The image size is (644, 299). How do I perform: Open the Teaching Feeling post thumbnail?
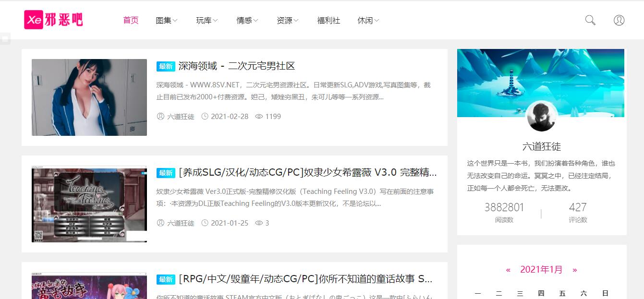(x=89, y=204)
